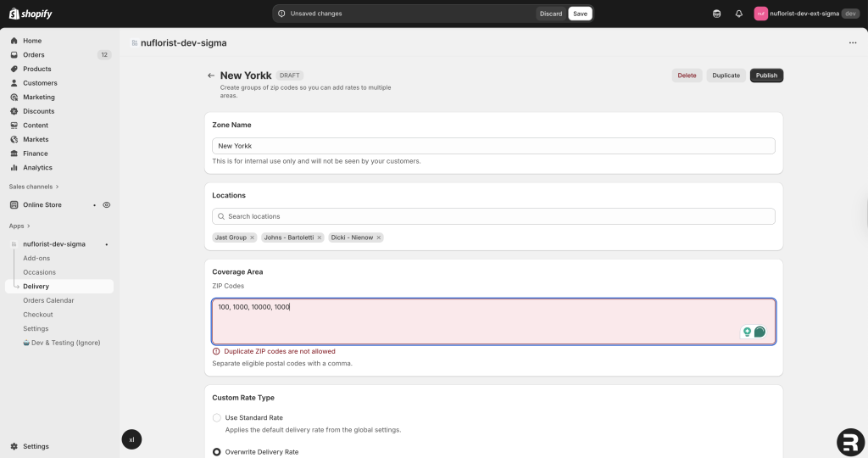Open Sidekick assistant icon in top bar

[x=716, y=14]
